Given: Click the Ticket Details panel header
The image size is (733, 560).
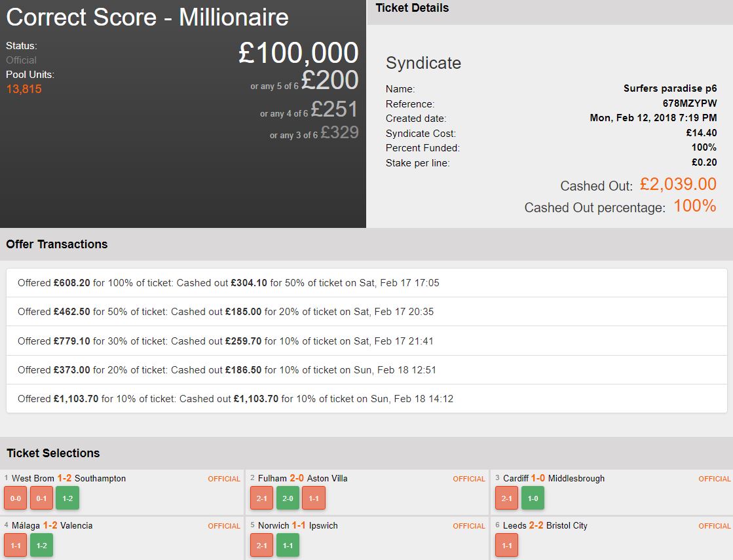Looking at the screenshot, I should pos(413,9).
